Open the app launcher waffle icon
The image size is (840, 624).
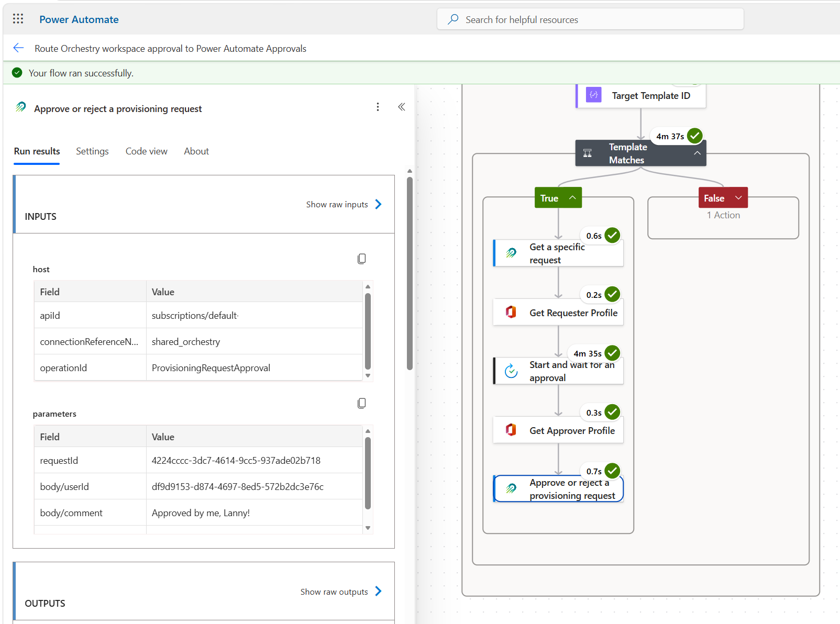point(18,19)
